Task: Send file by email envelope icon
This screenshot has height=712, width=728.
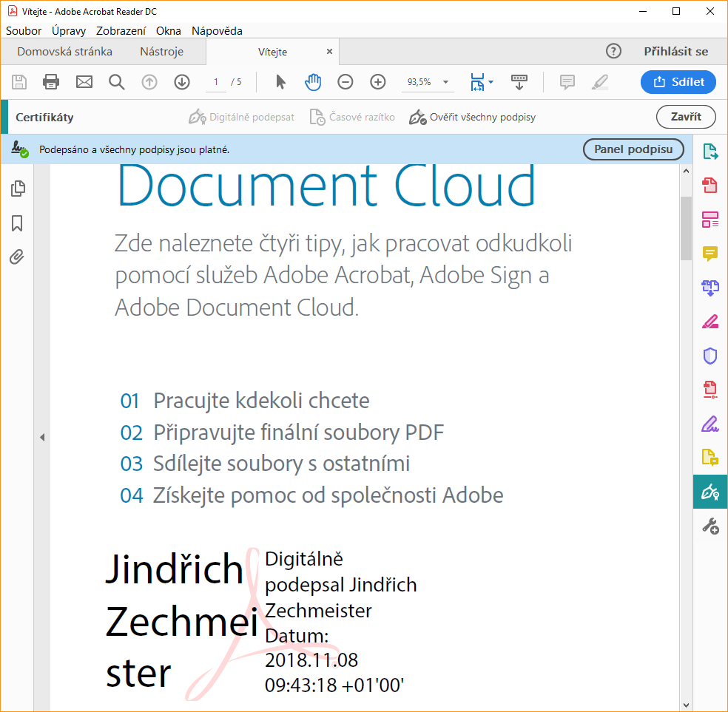Action: (x=84, y=82)
